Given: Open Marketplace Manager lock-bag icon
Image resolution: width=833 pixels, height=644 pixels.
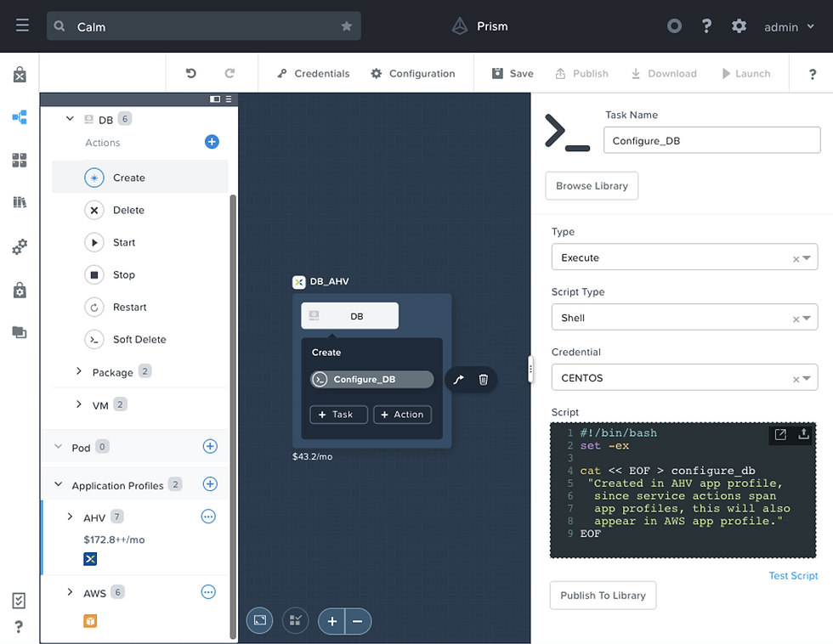Looking at the screenshot, I should (20, 290).
